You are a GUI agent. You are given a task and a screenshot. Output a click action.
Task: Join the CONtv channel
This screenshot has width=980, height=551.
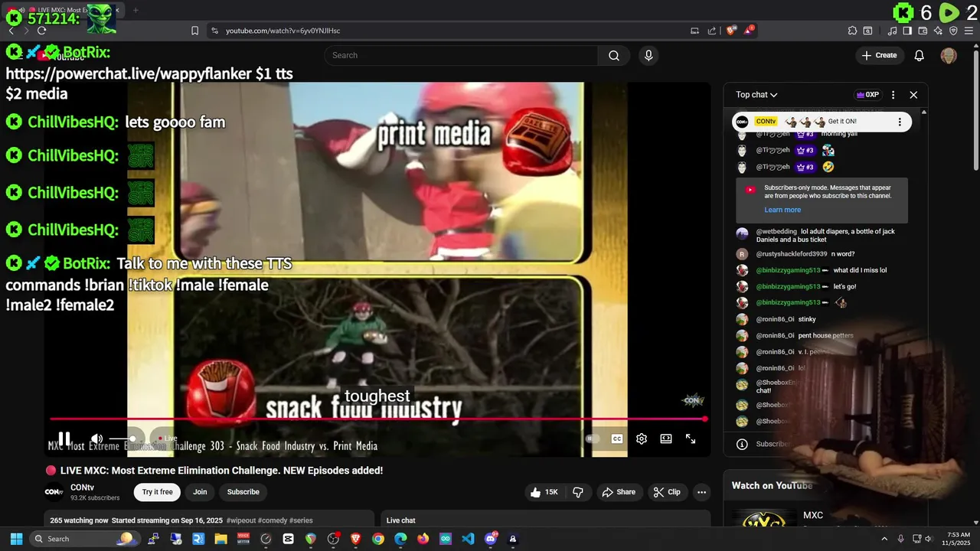tap(200, 492)
